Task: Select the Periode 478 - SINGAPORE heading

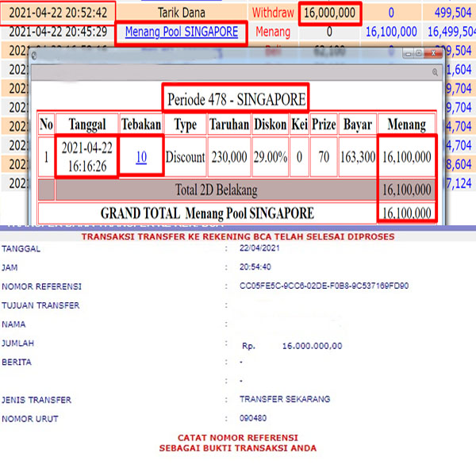Action: coord(236,99)
